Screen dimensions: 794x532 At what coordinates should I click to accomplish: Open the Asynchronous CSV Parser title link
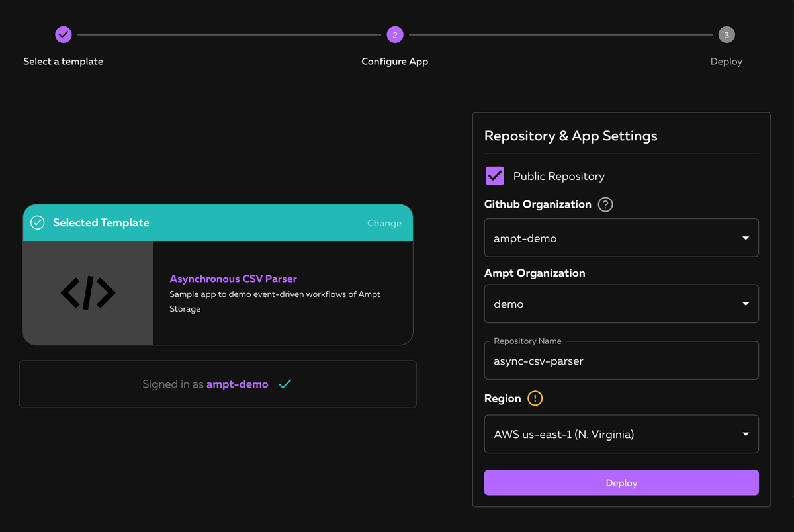(x=233, y=279)
